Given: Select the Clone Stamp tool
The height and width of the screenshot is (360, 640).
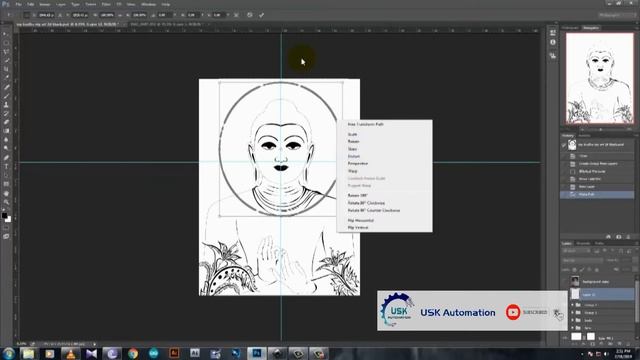Looking at the screenshot, I should [6, 104].
